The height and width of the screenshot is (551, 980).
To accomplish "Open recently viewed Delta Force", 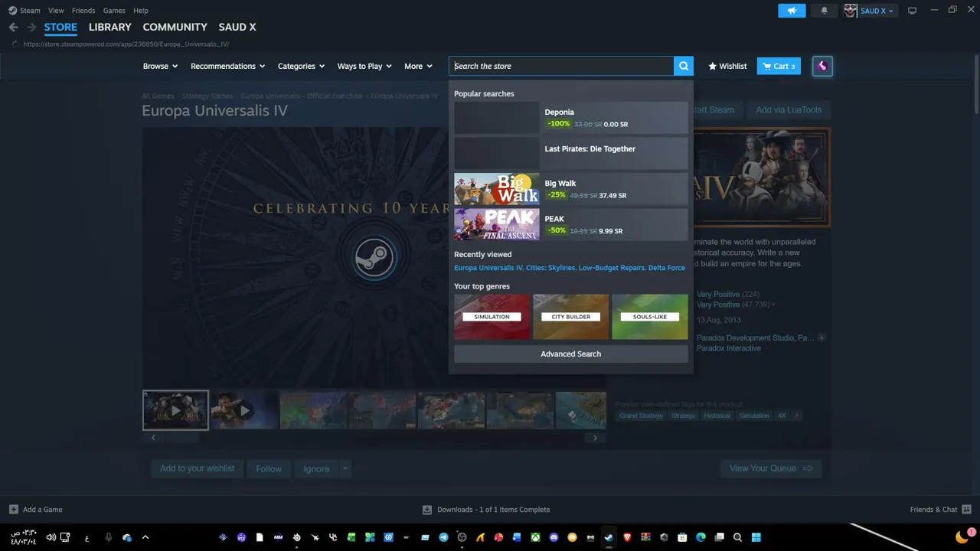I will point(667,268).
